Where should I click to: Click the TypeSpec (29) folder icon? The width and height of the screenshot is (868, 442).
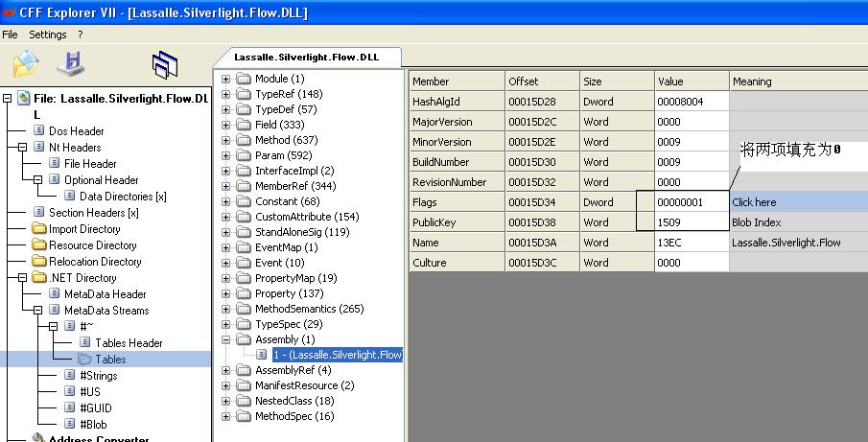244,324
